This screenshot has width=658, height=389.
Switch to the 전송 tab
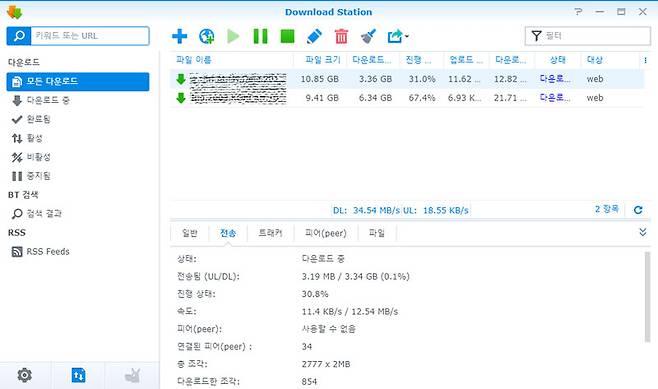click(x=228, y=233)
